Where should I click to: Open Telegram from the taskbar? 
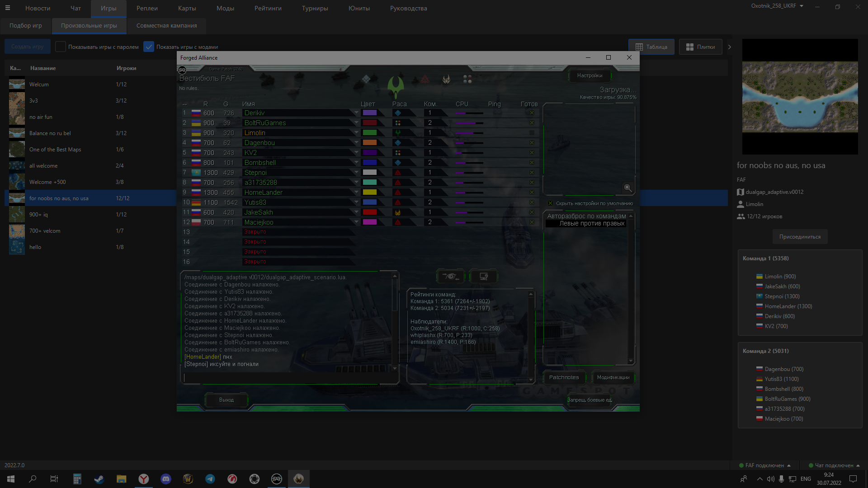coord(210,479)
